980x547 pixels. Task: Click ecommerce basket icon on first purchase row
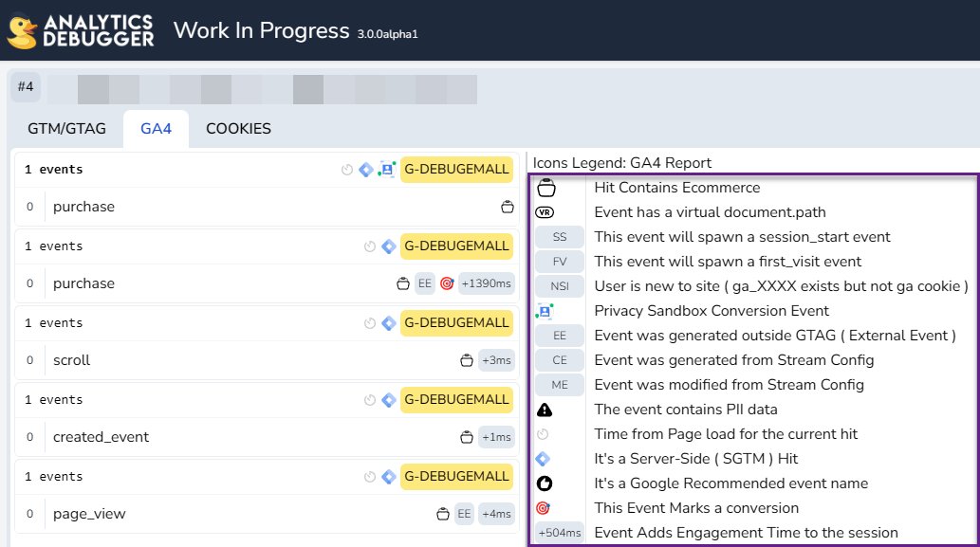click(x=508, y=207)
